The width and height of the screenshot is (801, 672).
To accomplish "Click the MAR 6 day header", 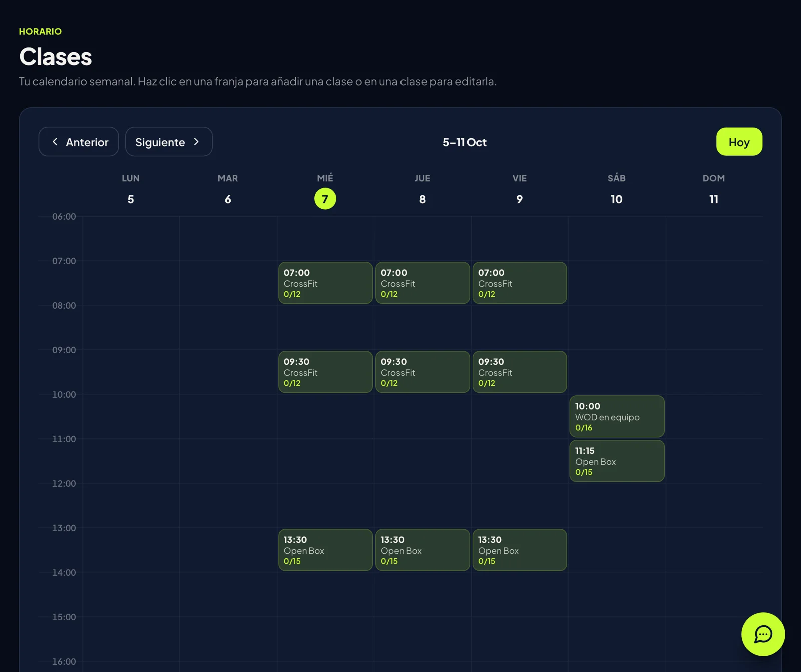I will click(228, 189).
